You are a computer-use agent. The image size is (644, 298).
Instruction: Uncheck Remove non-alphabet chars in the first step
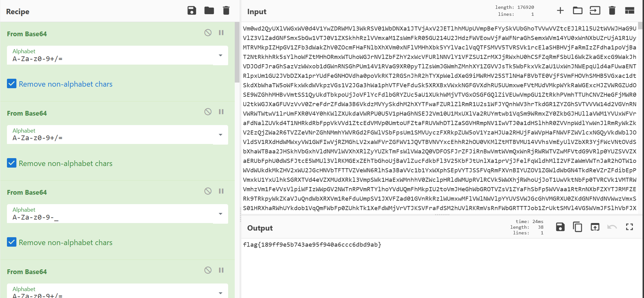coord(12,84)
